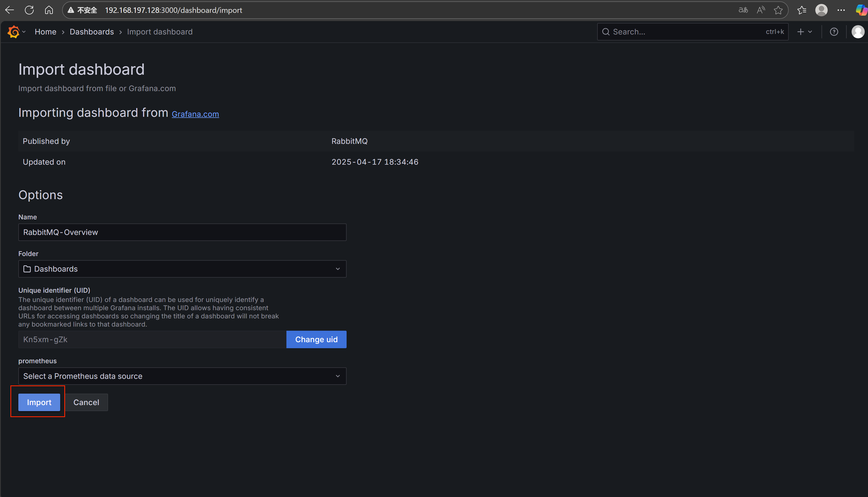Open the Grafana user avatar menu
Screen dimensions: 868x497
(x=857, y=32)
